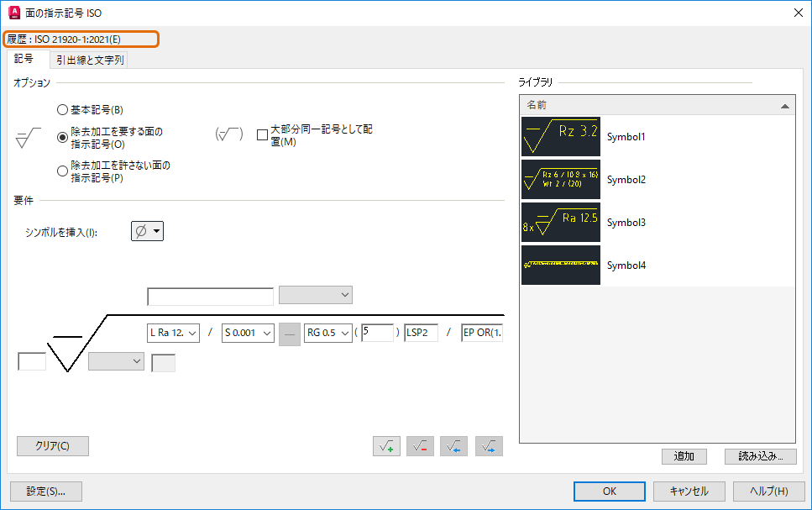Select the 基本記号(B) radio button
Screen dimensions: 812x510
pos(62,109)
